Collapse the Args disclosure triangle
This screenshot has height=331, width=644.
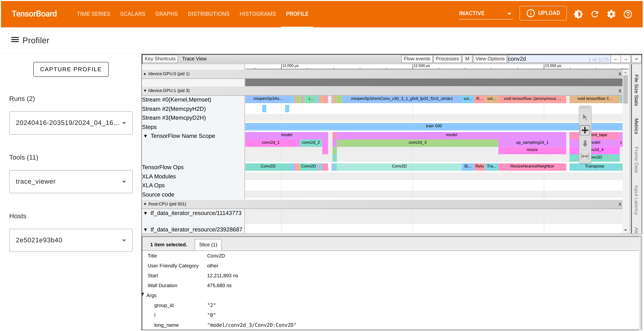pos(143,294)
